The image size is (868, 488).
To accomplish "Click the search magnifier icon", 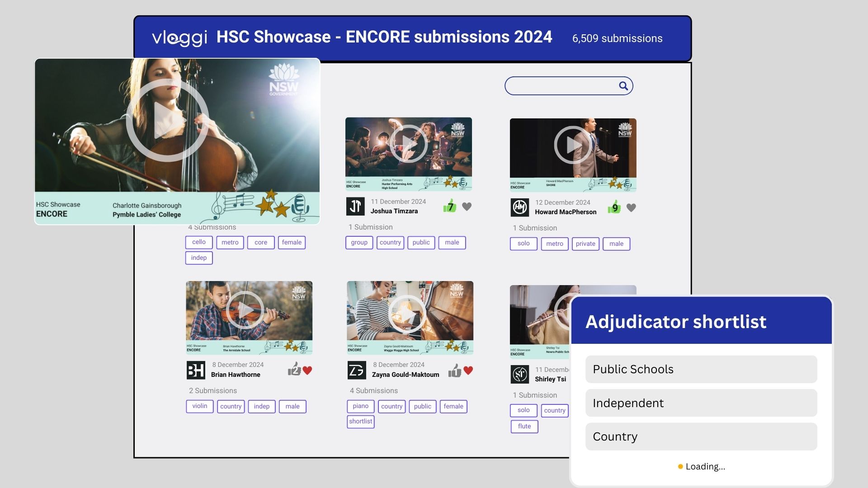I will point(623,85).
